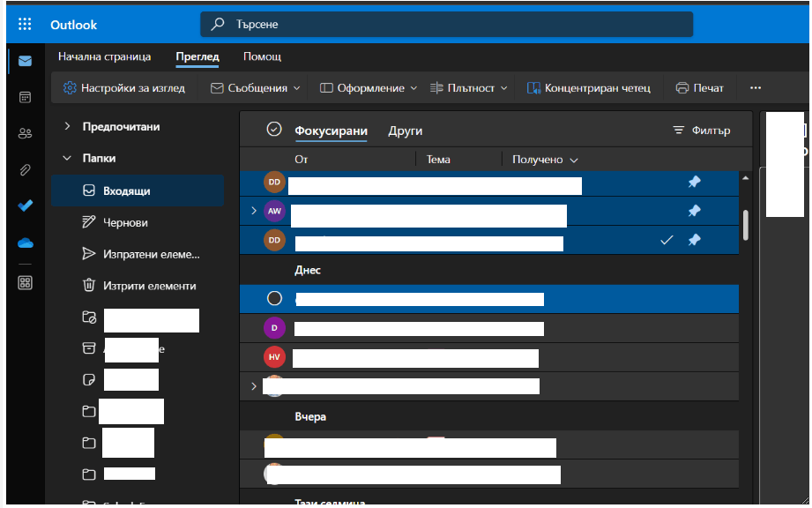
Task: Open Files paperclip icon in rail
Action: (25, 170)
